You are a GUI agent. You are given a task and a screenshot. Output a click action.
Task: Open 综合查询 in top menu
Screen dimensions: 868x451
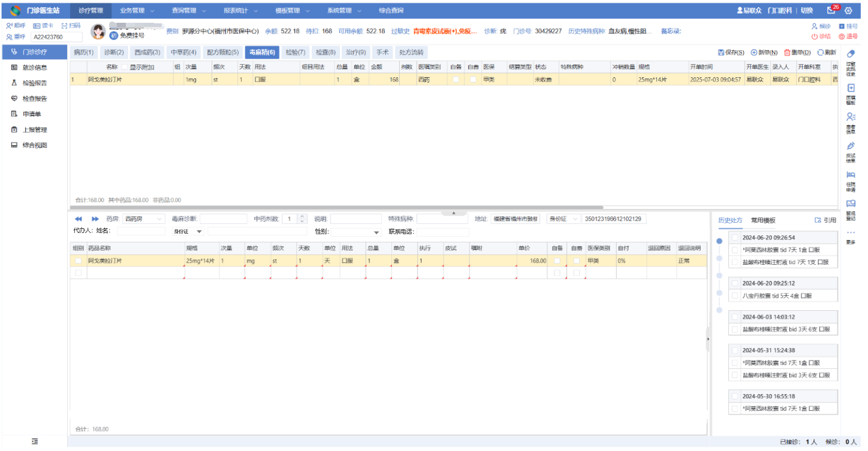tap(391, 11)
